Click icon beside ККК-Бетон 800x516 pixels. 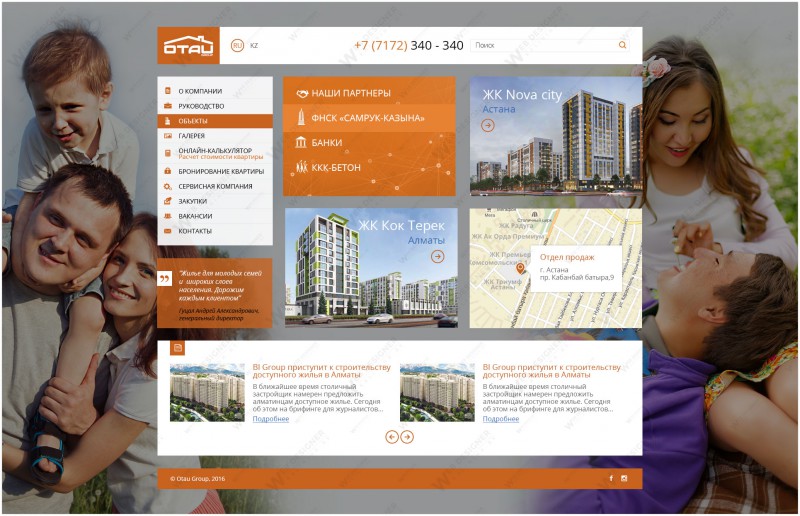tap(302, 167)
